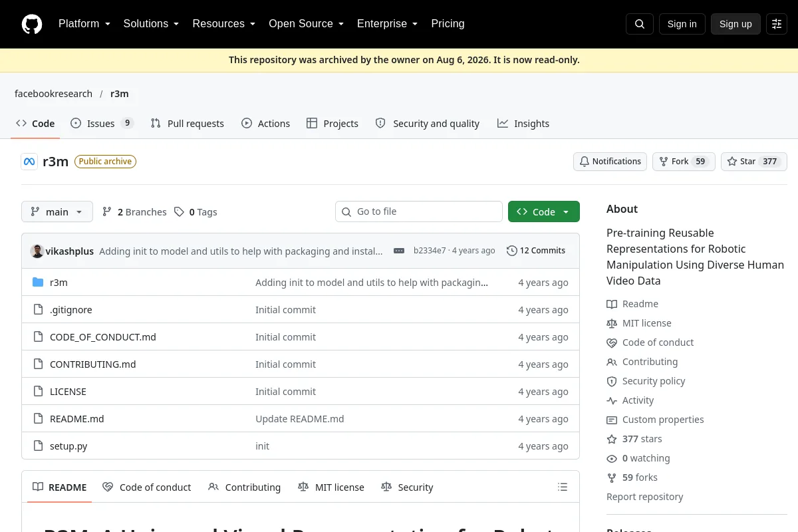The width and height of the screenshot is (798, 532).
Task: Select Security tab in file viewer
Action: coord(407,487)
